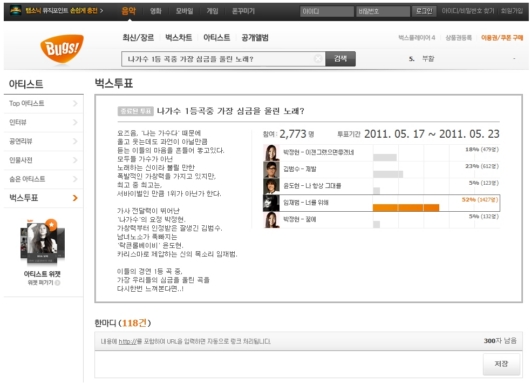Select 숨은 아티스트 in sidebar
This screenshot has height=383, width=531.
tap(27, 179)
